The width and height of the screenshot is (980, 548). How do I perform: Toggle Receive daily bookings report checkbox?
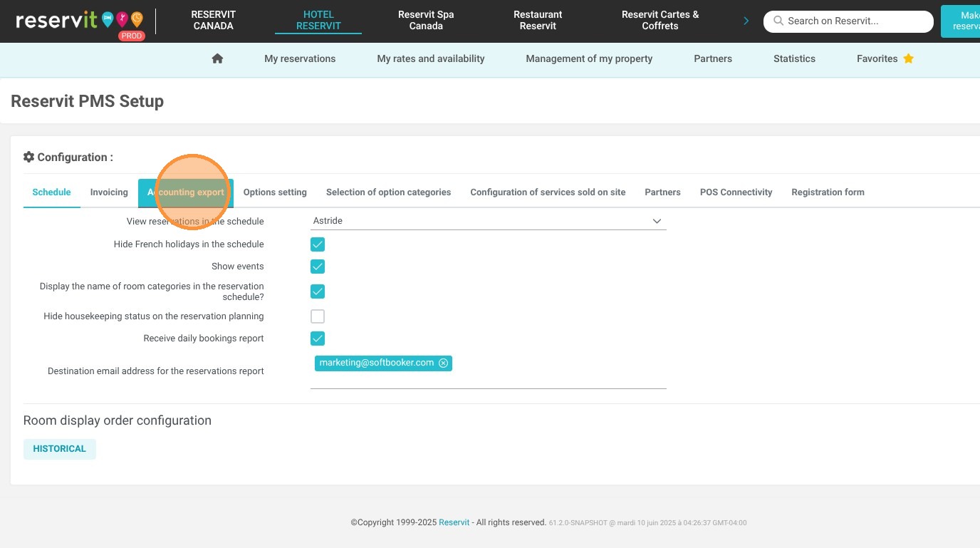[318, 338]
